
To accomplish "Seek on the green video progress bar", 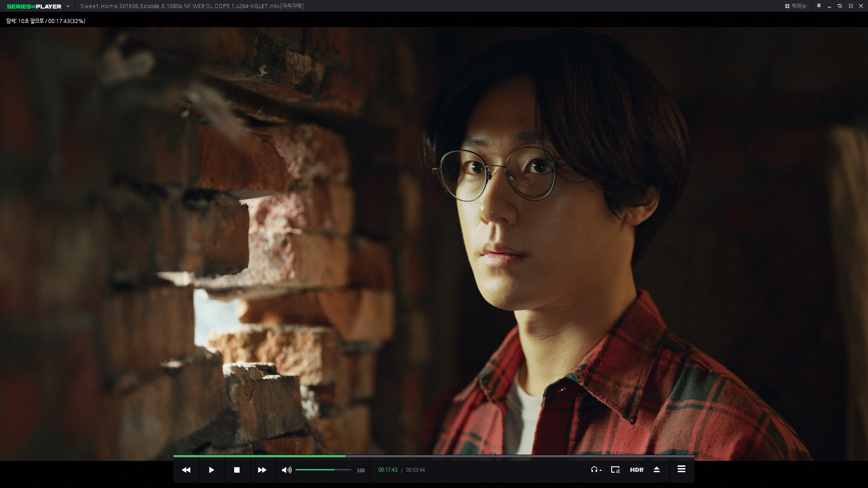I will [434, 456].
